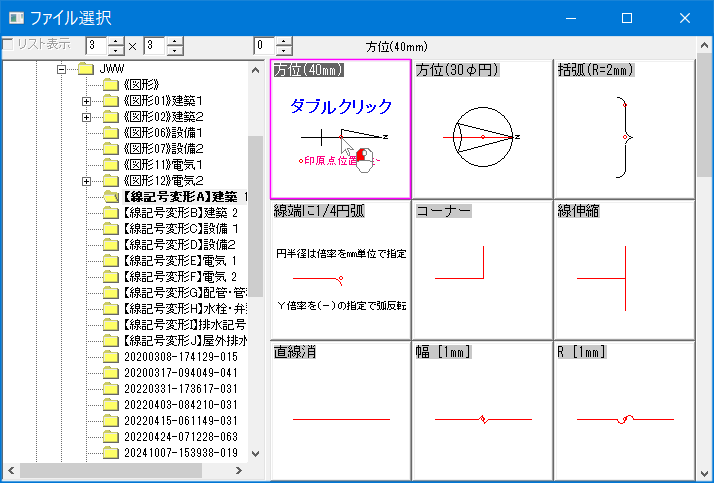Increase the column count spinner
Viewport: 714px width, 483px height.
(117, 41)
